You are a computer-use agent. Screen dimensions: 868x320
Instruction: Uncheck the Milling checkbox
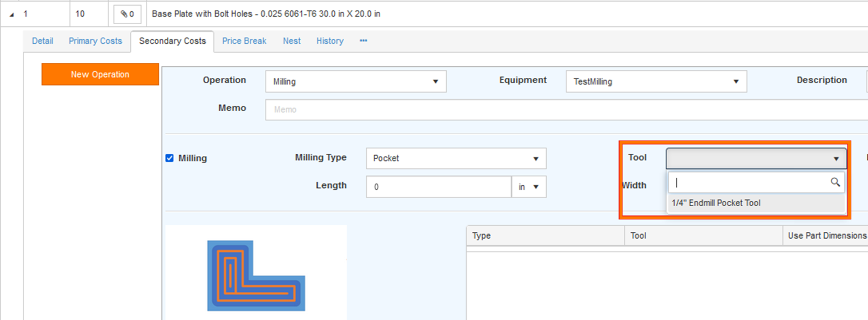point(170,158)
